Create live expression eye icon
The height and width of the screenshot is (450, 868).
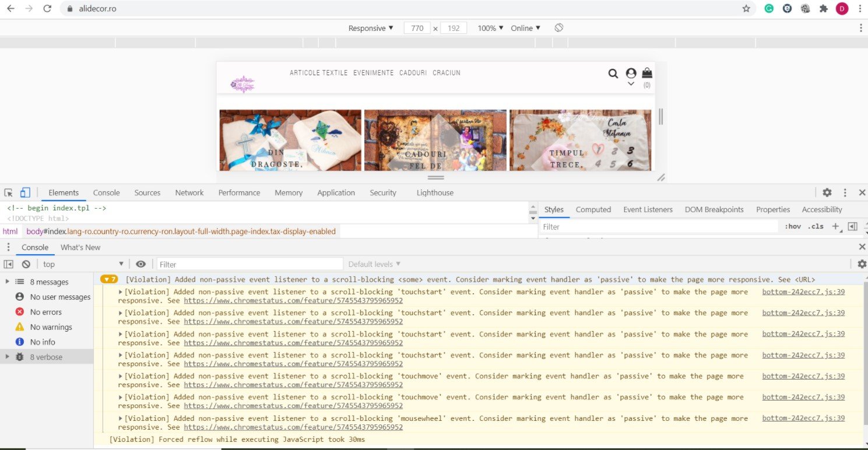[x=140, y=264]
